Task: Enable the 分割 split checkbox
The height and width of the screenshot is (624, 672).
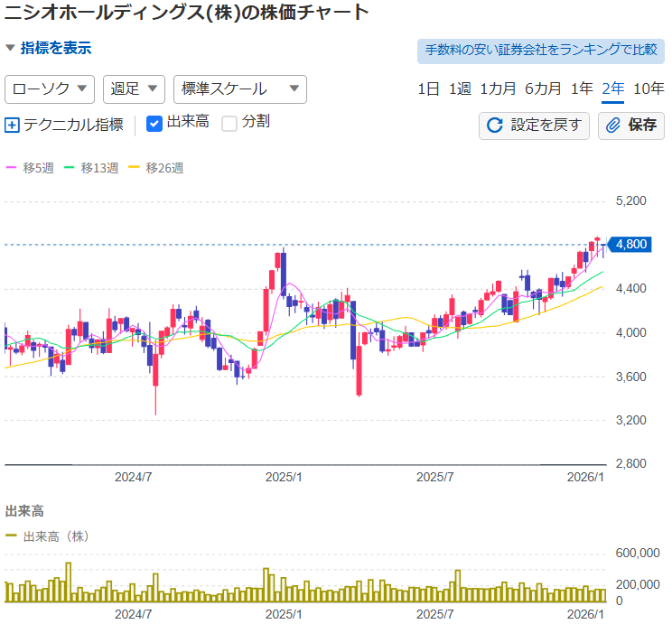Action: point(229,123)
